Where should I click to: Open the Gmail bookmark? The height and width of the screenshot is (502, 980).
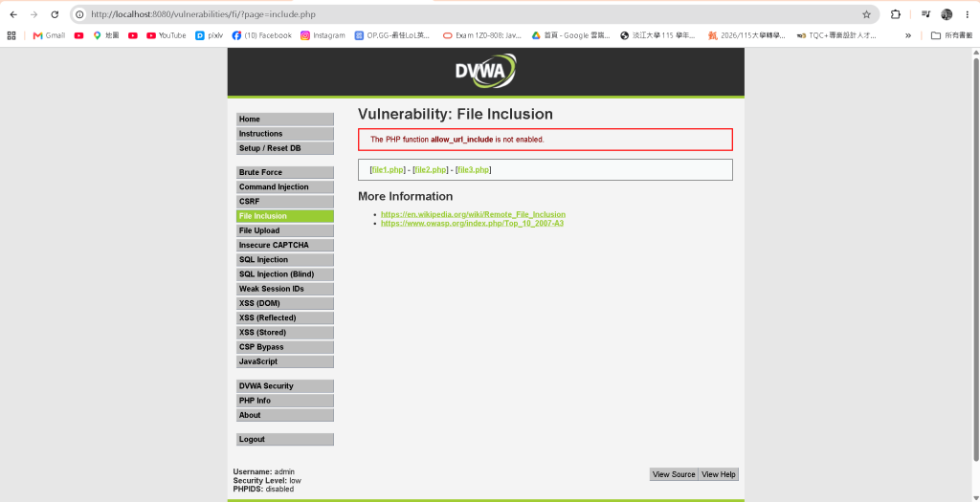click(49, 35)
